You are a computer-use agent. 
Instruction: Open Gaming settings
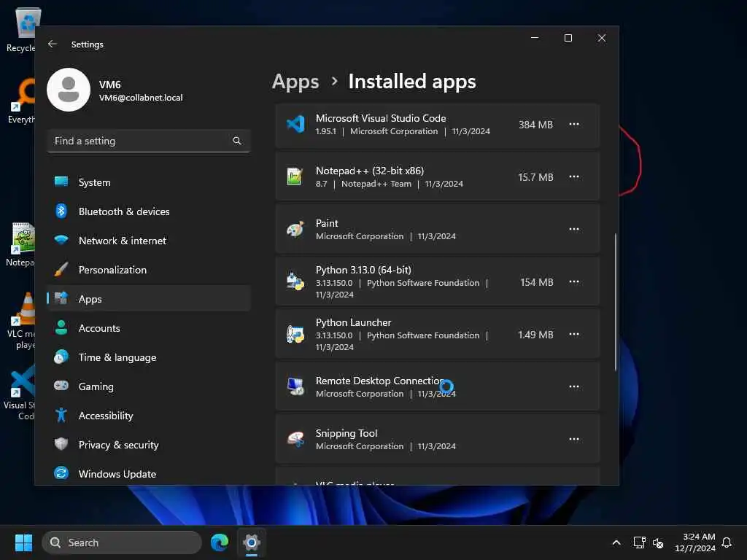tap(149, 386)
